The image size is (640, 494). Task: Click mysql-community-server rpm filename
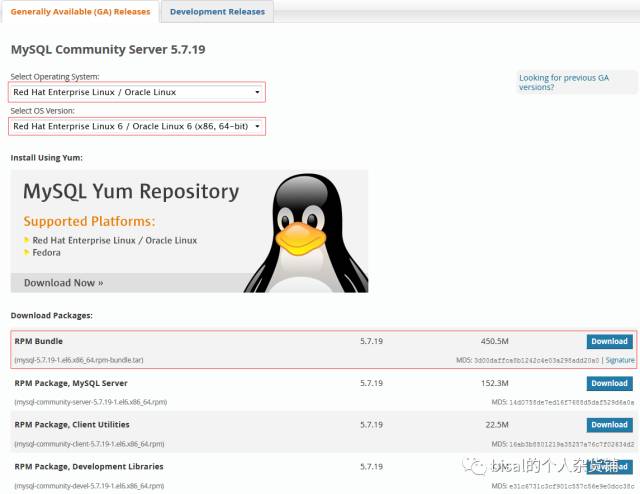coord(91,402)
